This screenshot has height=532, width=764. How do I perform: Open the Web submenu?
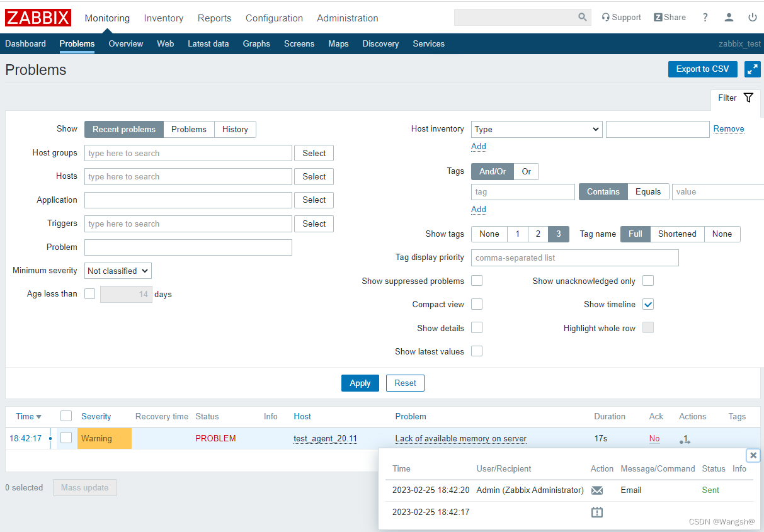(166, 43)
